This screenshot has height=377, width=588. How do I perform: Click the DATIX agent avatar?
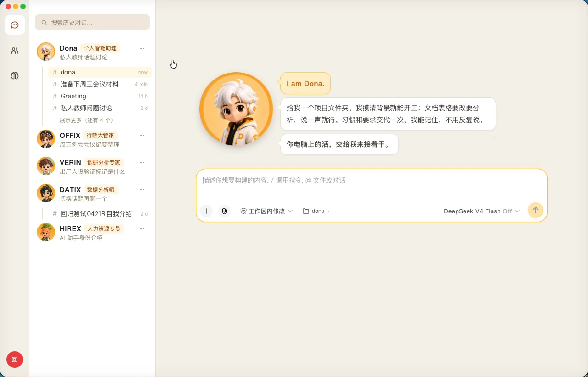pyautogui.click(x=46, y=193)
